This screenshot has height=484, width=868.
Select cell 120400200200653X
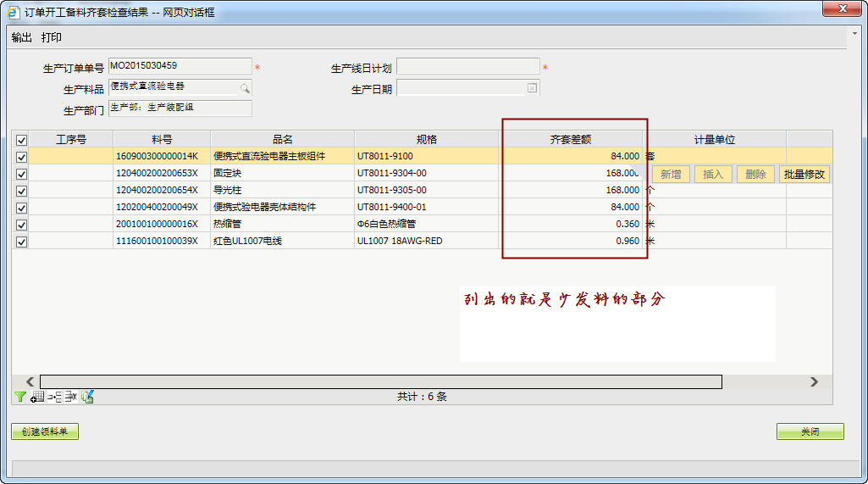[x=162, y=173]
